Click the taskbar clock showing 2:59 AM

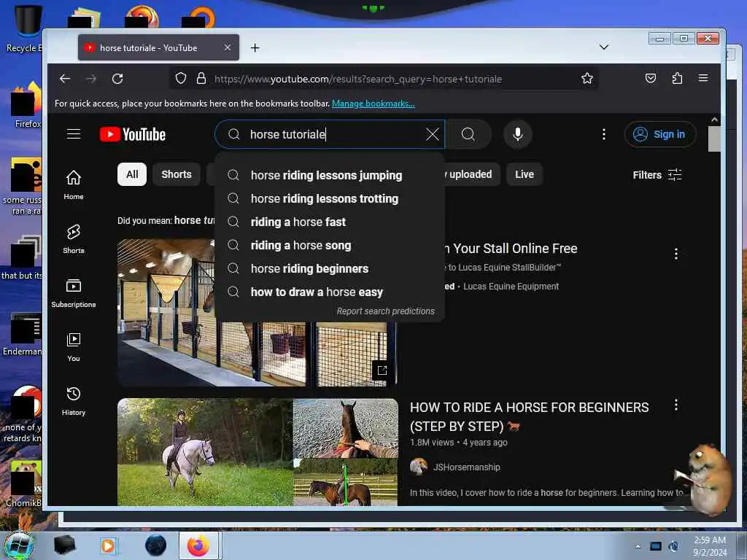(710, 545)
